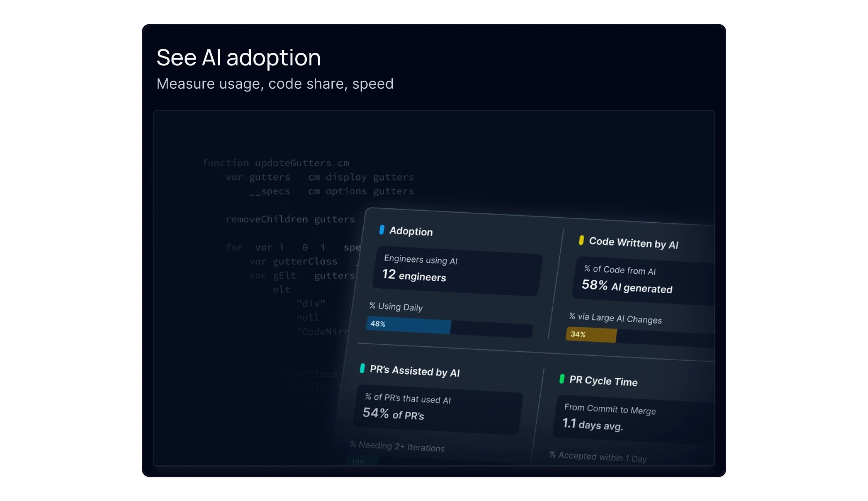Click the 12 engineers stat value
Screen dimensions: 868x501
[x=414, y=276]
